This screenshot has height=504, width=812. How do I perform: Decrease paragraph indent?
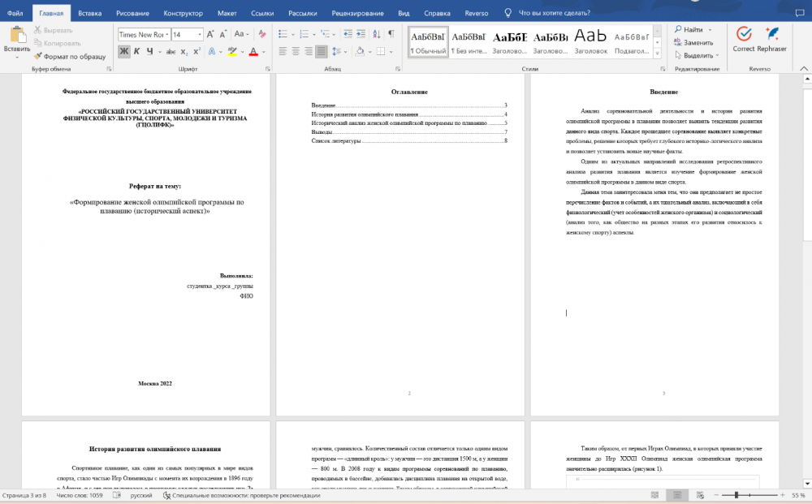click(x=348, y=35)
